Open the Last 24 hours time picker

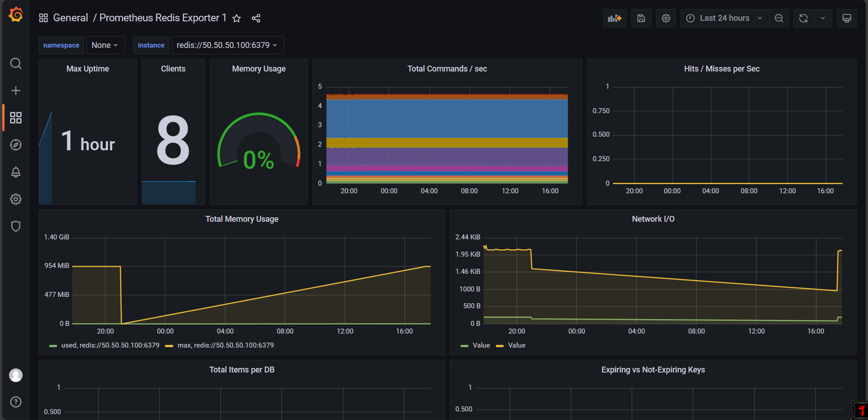pos(725,18)
